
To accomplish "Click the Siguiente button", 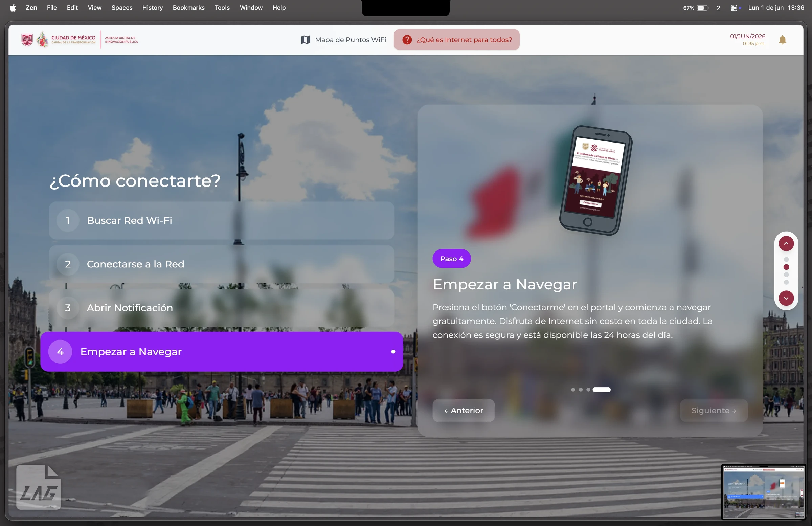I will click(x=714, y=411).
